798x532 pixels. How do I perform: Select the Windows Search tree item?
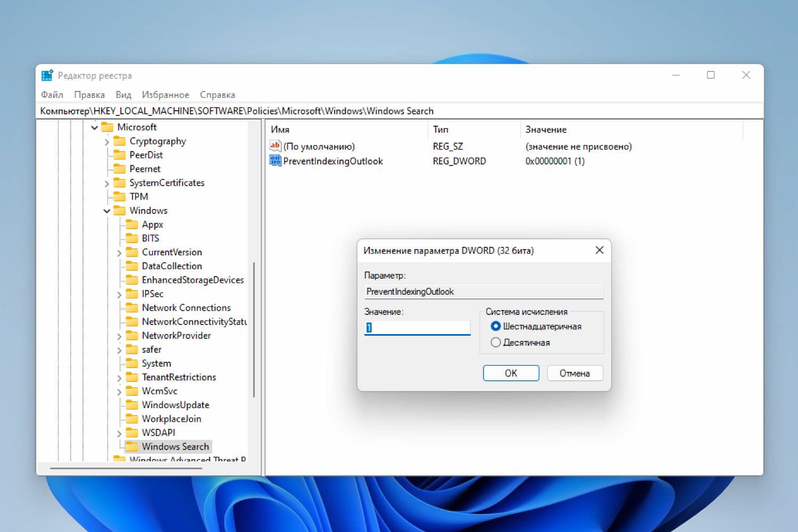tap(175, 446)
